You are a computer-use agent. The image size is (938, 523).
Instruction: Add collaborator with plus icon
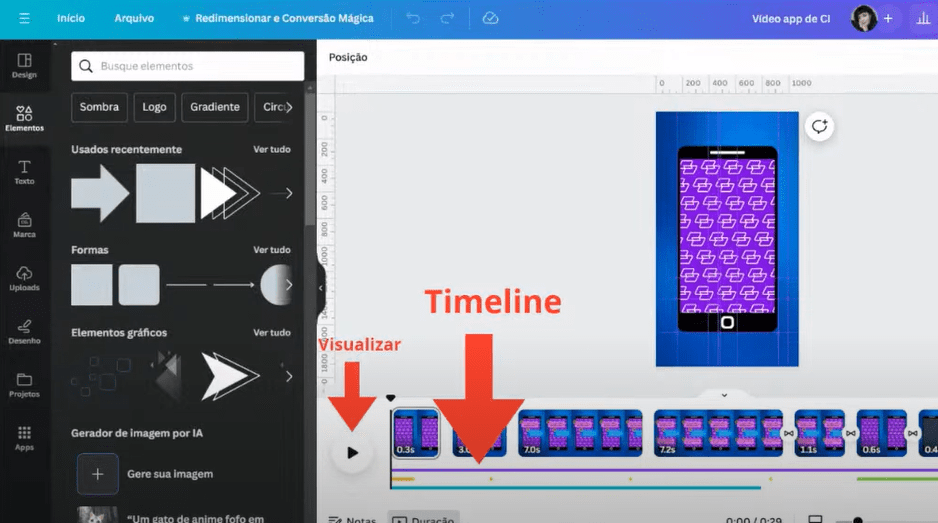pyautogui.click(x=888, y=19)
